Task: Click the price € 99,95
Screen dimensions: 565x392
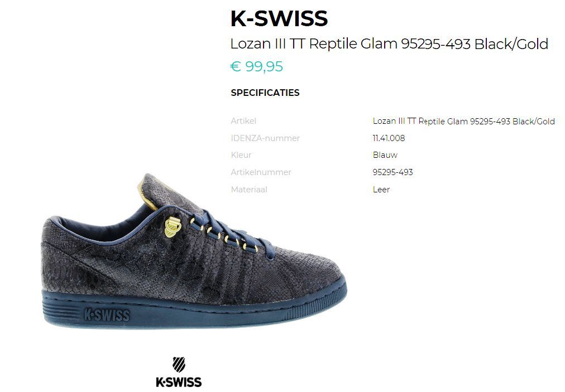Action: click(257, 66)
